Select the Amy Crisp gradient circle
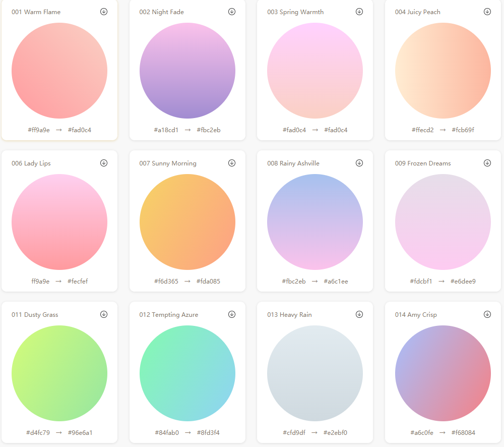 443,373
